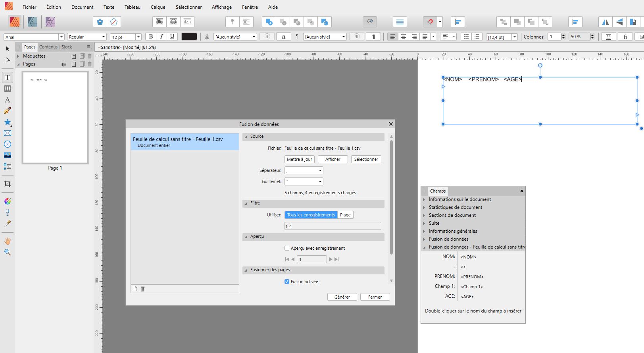Click the Fermer button
This screenshot has width=644, height=353.
[375, 297]
